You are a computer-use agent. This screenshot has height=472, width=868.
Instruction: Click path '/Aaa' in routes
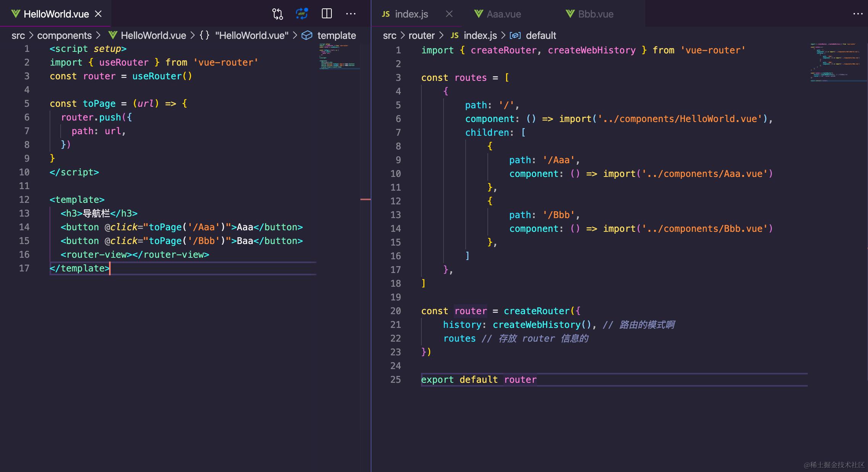558,160
